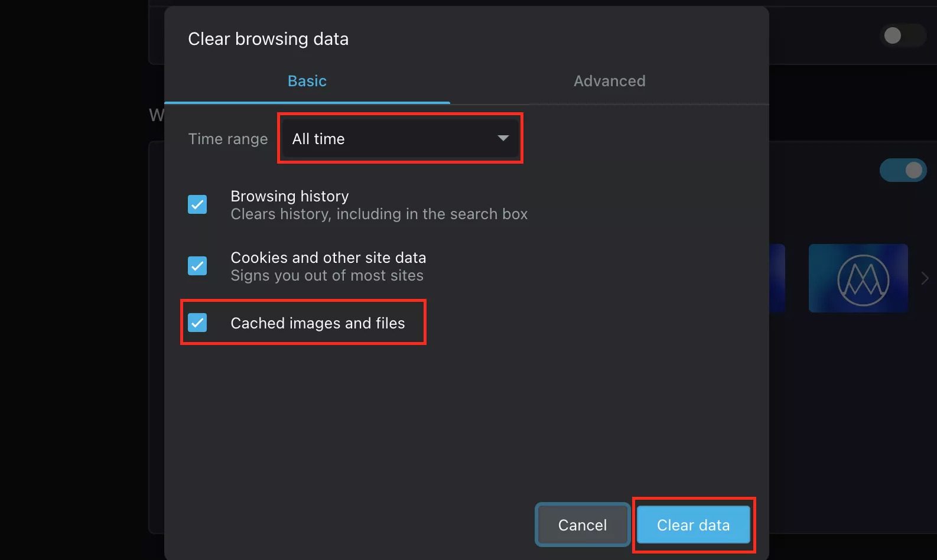
Task: Click the Time range label
Action: click(227, 139)
